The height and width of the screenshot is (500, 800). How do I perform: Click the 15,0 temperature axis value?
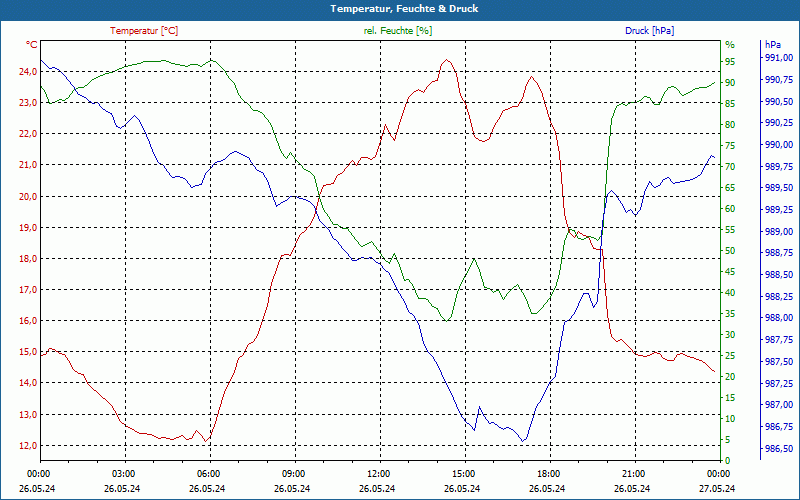coord(28,352)
